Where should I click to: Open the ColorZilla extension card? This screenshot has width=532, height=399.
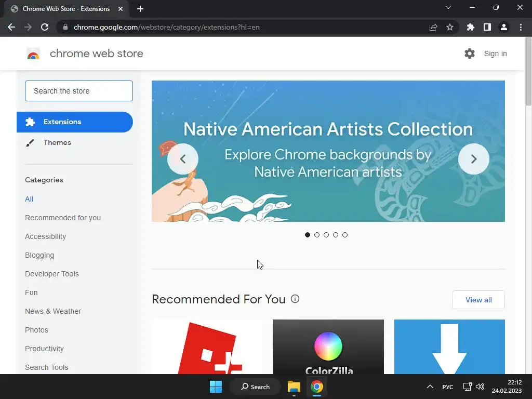(x=328, y=347)
